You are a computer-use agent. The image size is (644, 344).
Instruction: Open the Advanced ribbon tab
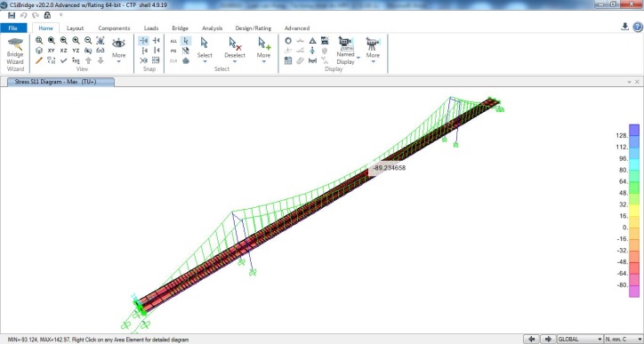[x=297, y=28]
